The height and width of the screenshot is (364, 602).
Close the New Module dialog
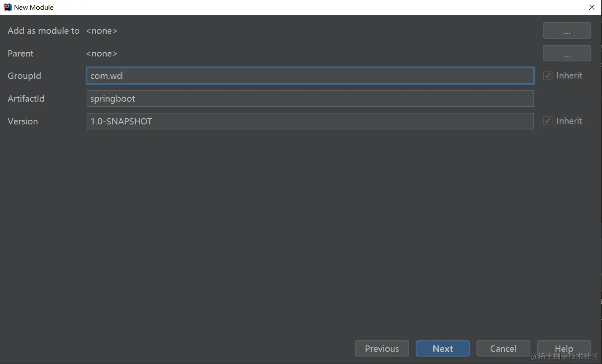(x=591, y=7)
